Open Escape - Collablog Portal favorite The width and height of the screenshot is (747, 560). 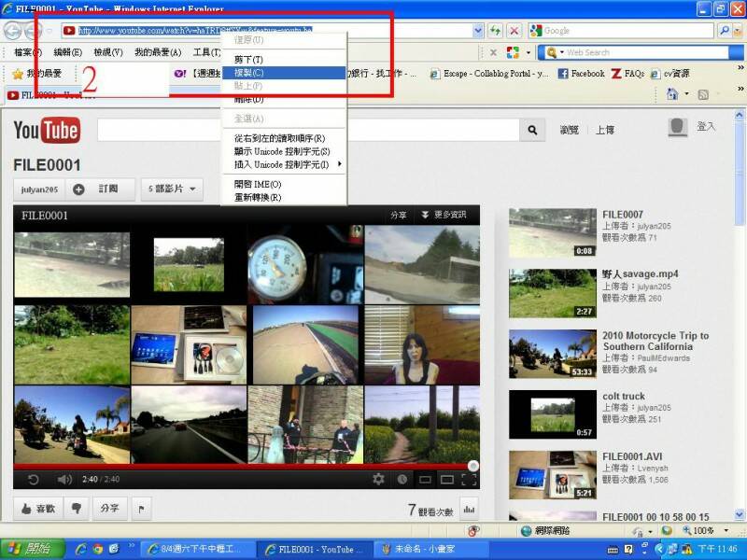point(488,74)
